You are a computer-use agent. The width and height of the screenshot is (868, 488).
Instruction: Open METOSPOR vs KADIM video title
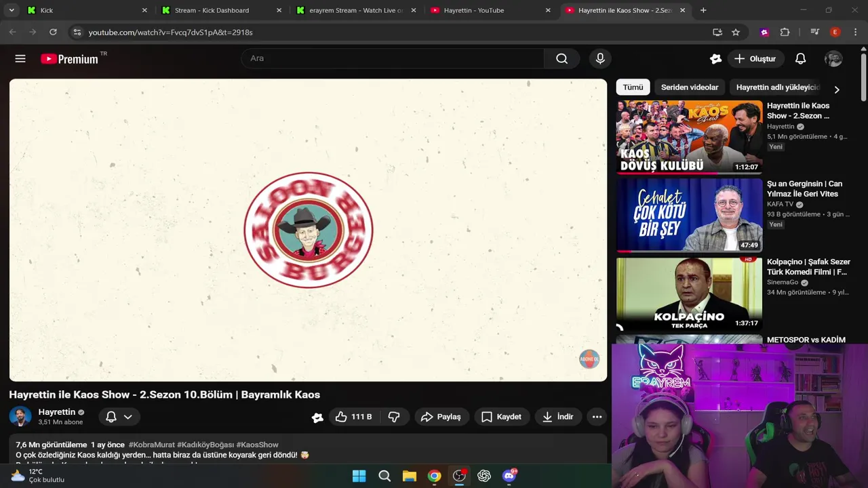[x=806, y=340]
